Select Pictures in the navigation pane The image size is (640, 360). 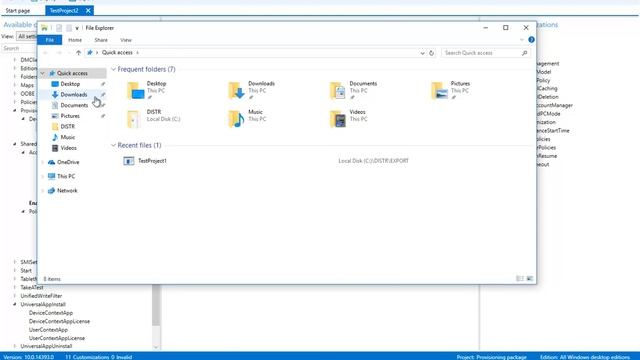tap(70, 116)
